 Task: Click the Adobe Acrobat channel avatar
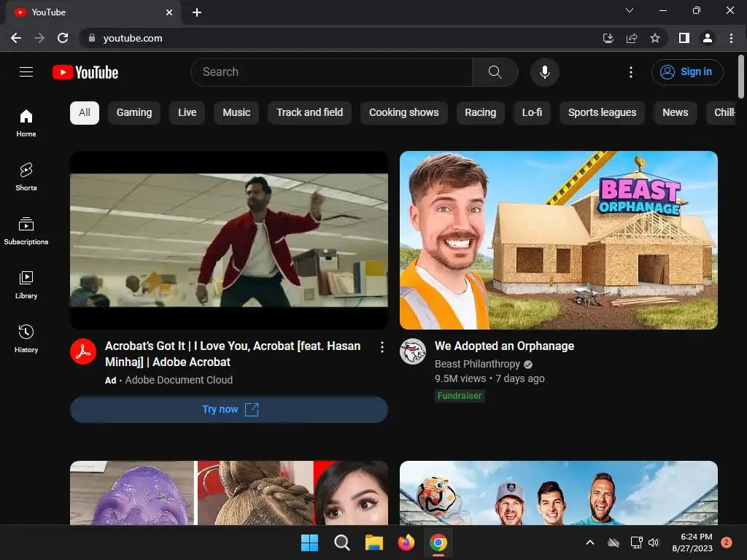83,351
